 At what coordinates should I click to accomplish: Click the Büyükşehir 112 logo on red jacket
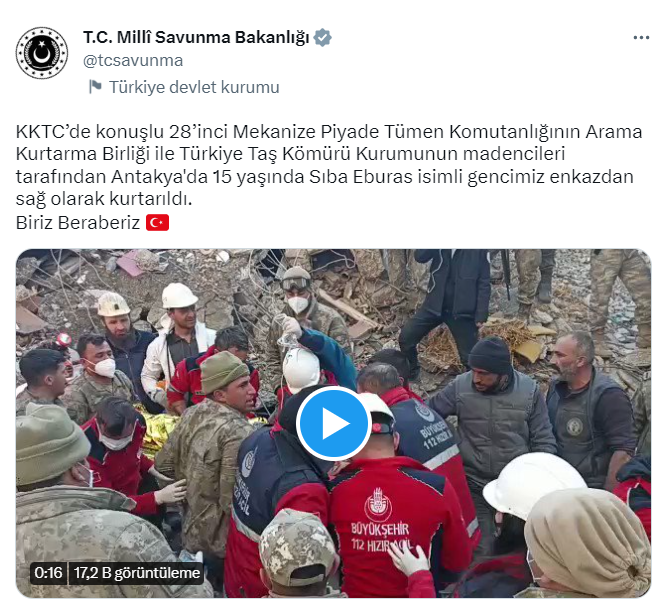[380, 521]
